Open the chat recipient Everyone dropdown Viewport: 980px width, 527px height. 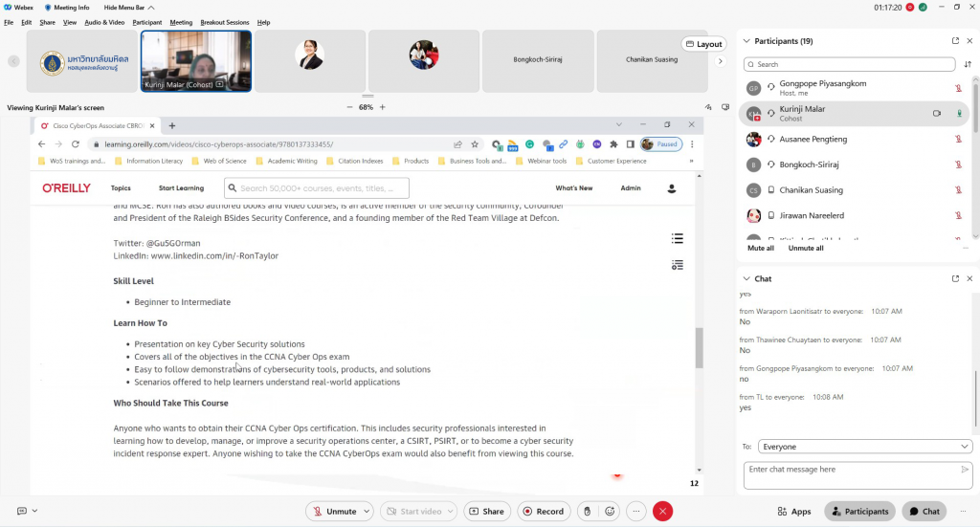coord(865,447)
